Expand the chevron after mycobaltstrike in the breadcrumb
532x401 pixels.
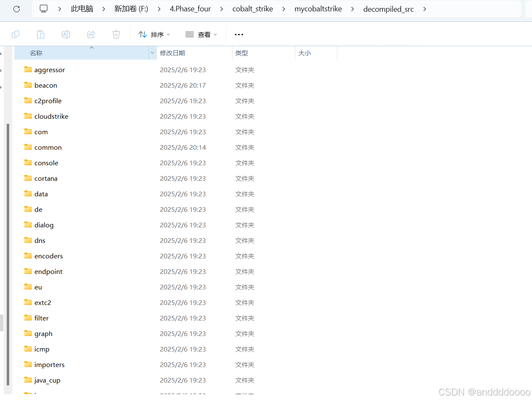[x=352, y=9]
